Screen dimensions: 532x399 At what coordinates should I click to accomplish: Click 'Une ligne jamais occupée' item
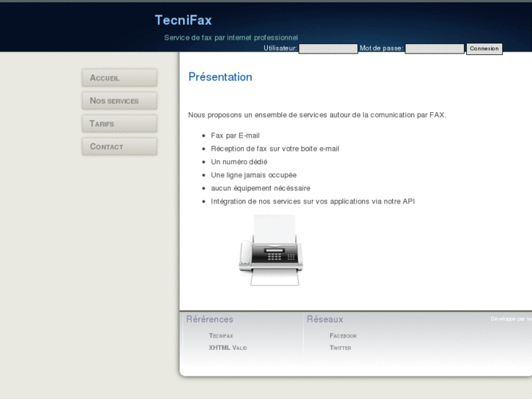click(253, 175)
